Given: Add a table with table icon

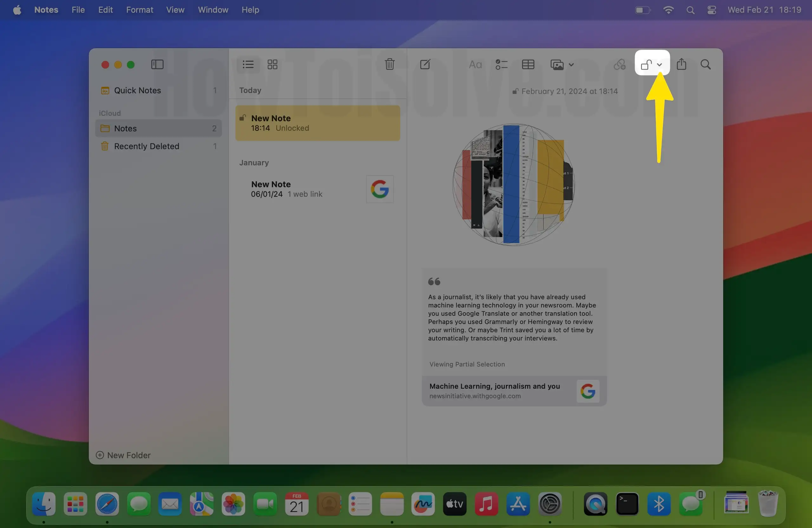Looking at the screenshot, I should point(528,64).
